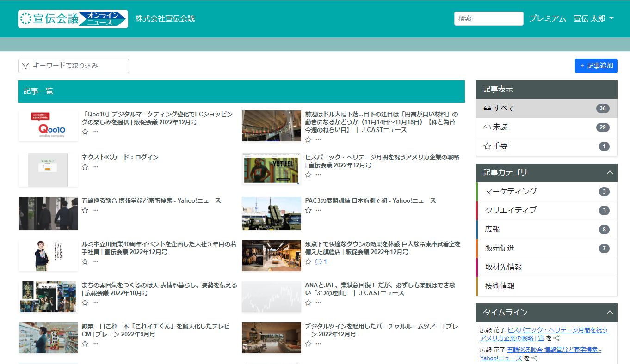
Task: Click the 記事追加 button
Action: 596,66
